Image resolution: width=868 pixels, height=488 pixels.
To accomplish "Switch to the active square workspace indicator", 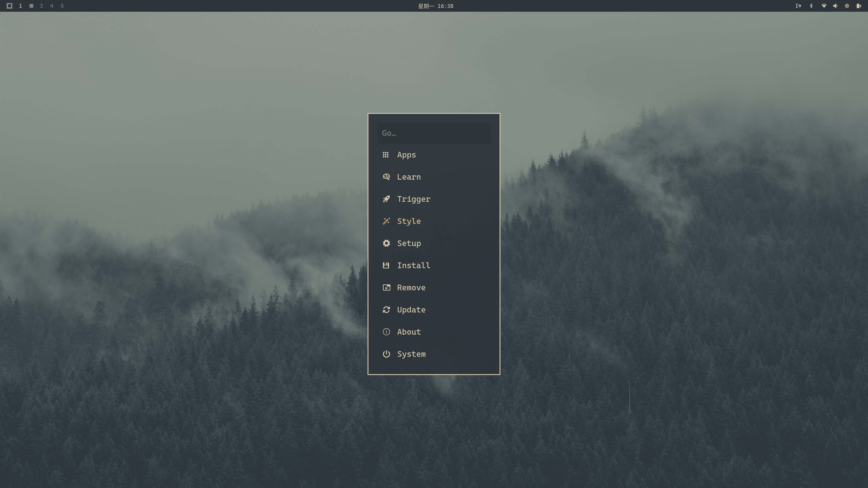I will pos(31,6).
